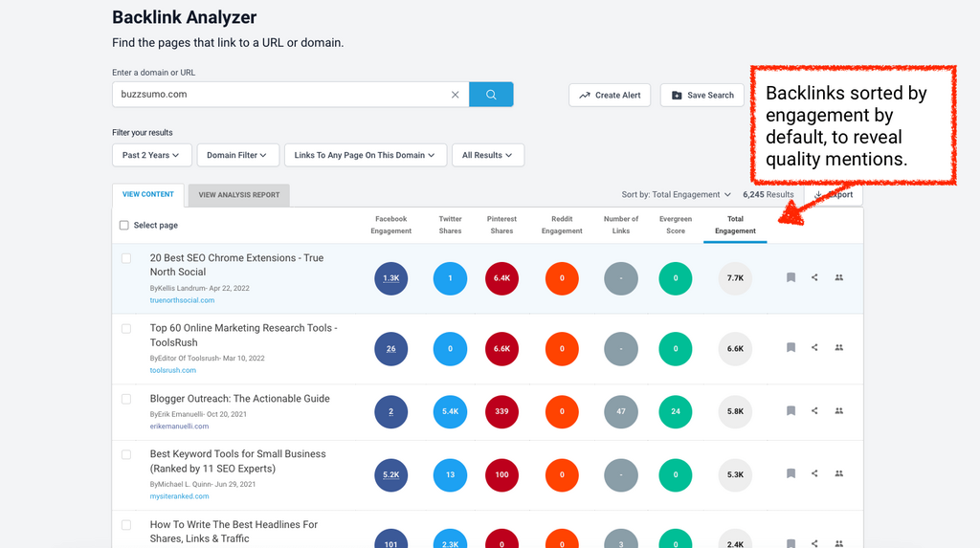Screen dimensions: 980x548
Task: Expand the Domain Filter dropdown
Action: 238,155
